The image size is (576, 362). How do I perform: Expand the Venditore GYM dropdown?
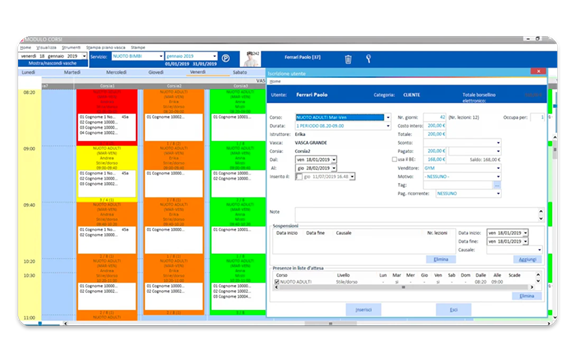tap(498, 168)
